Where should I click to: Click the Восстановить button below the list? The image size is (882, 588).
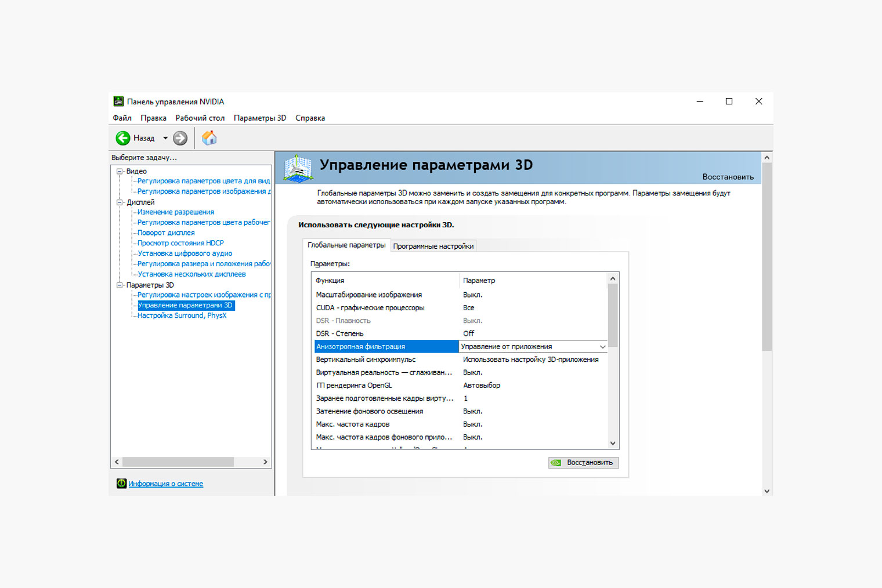point(584,463)
